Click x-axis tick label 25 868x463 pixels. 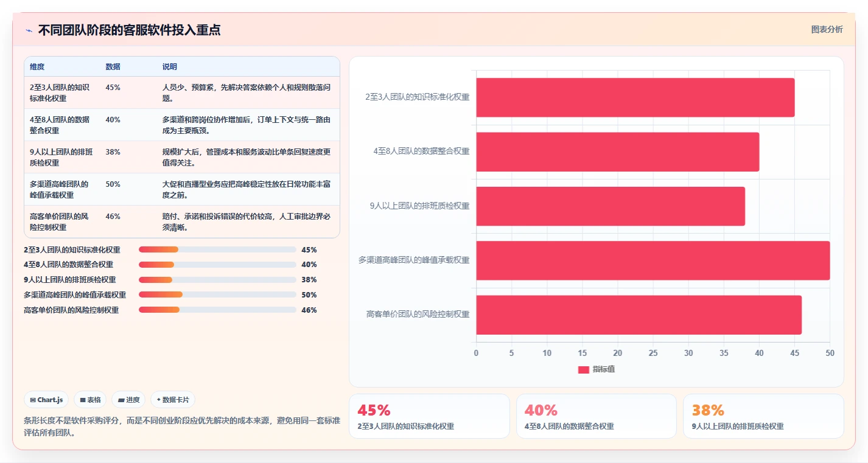(x=653, y=353)
